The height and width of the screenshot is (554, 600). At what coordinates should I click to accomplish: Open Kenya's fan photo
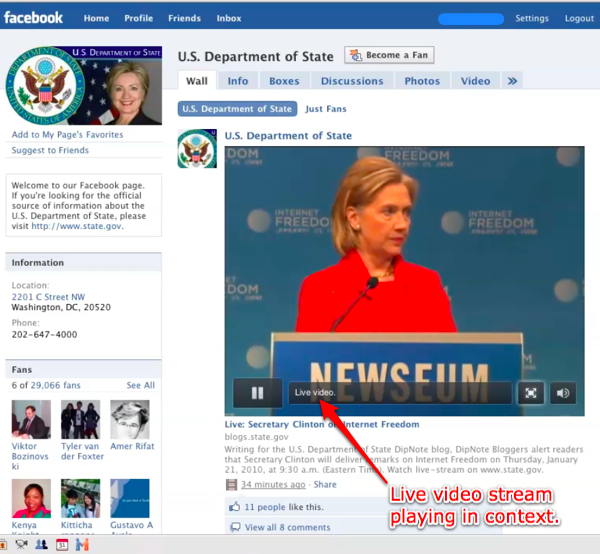pos(31,498)
